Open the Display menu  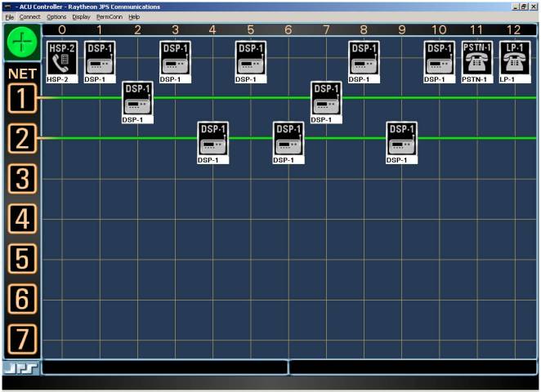(81, 16)
